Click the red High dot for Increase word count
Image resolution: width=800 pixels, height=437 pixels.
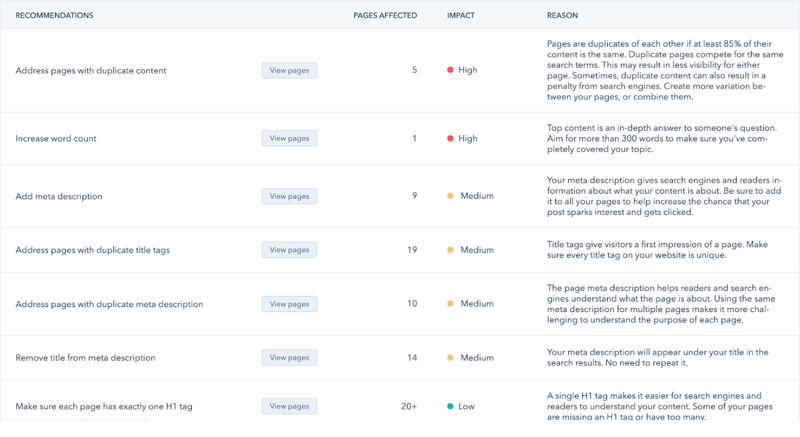coord(450,138)
